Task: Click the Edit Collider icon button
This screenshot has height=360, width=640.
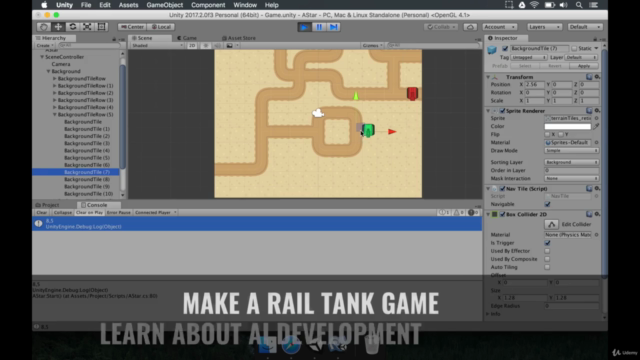Action: 551,224
